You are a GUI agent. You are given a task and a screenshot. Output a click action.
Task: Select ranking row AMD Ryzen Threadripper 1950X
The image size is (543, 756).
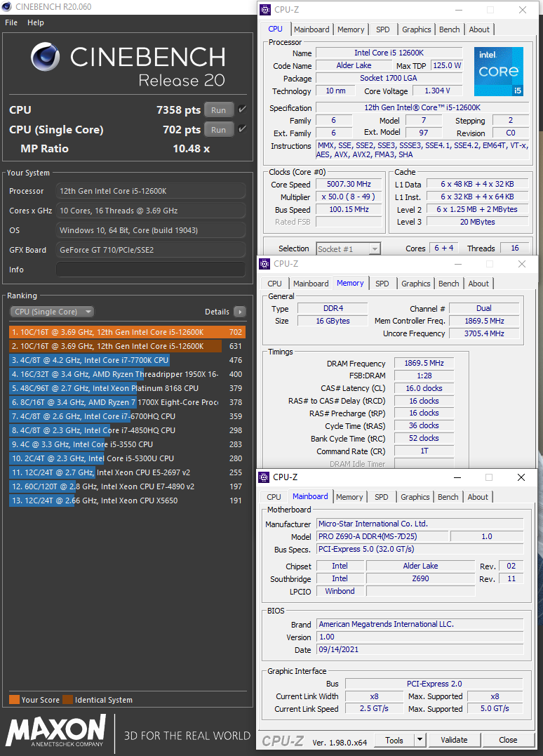(127, 373)
